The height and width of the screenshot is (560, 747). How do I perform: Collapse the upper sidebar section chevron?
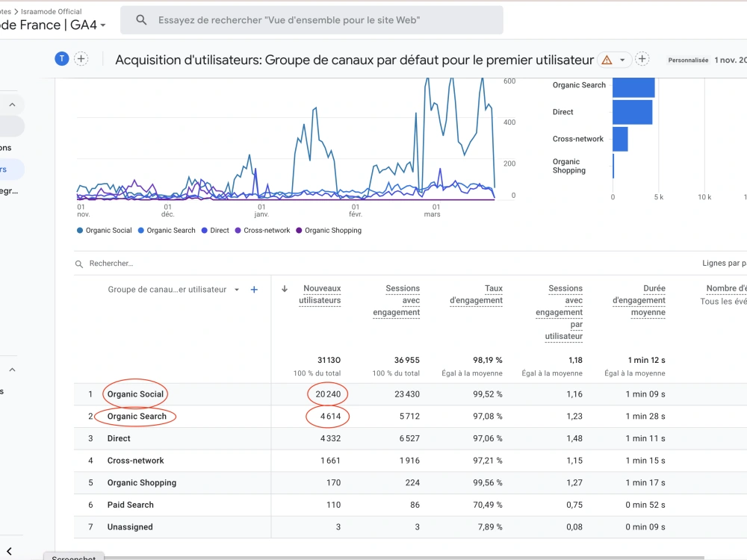(x=13, y=105)
